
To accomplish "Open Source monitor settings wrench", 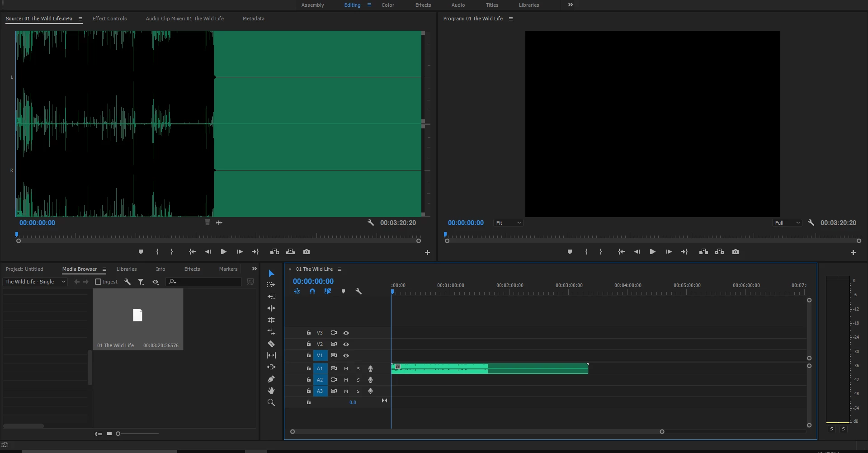I will click(371, 222).
